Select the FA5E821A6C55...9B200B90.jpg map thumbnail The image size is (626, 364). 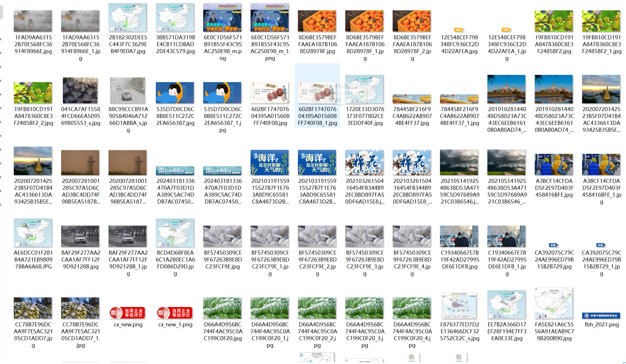tap(554, 303)
